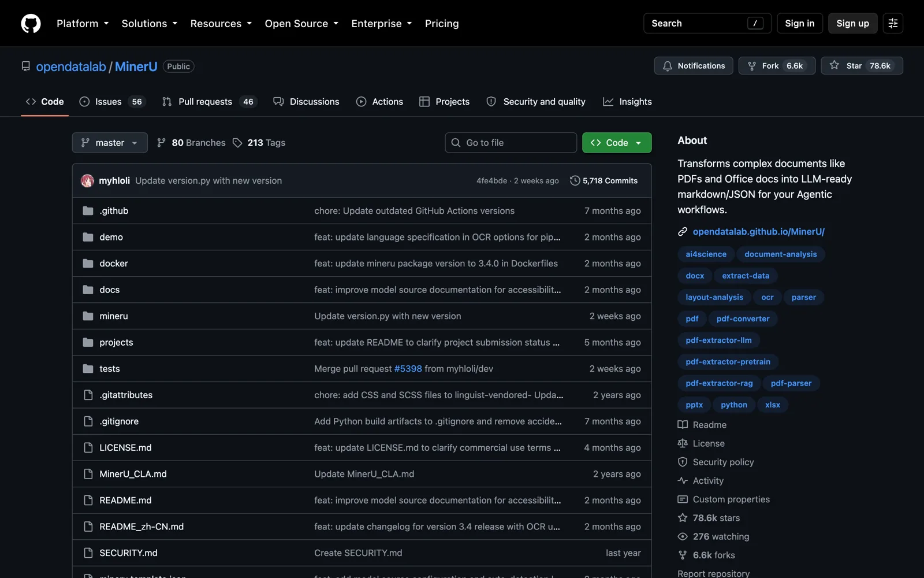The image size is (924, 578).
Task: Open the commit history clock icon
Action: pyautogui.click(x=575, y=181)
